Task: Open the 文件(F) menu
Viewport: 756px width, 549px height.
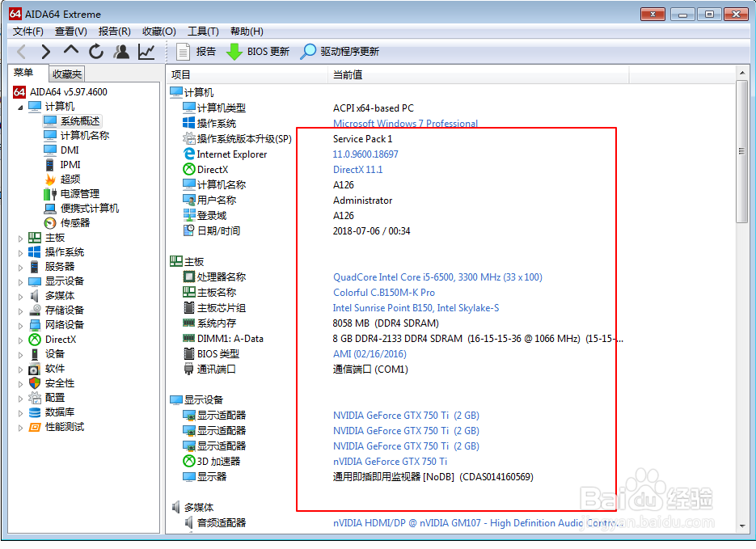Action: [x=28, y=32]
